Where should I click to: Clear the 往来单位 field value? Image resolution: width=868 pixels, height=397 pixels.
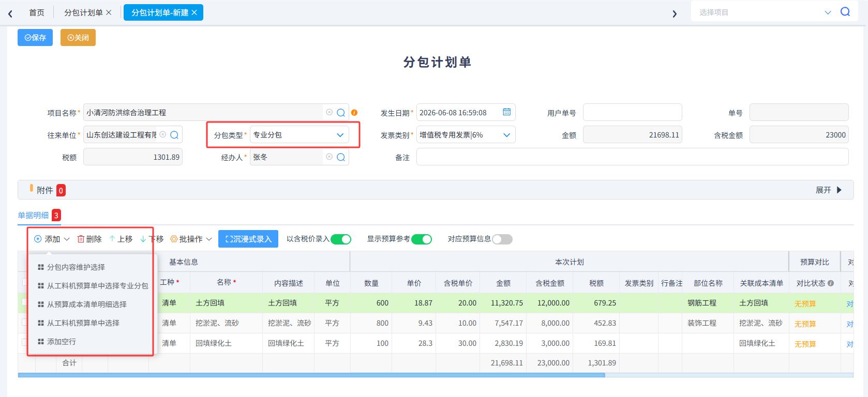[163, 134]
